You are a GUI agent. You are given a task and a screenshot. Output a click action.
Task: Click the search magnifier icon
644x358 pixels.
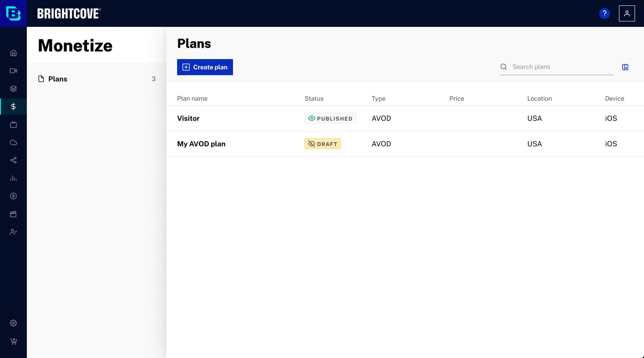pos(503,67)
